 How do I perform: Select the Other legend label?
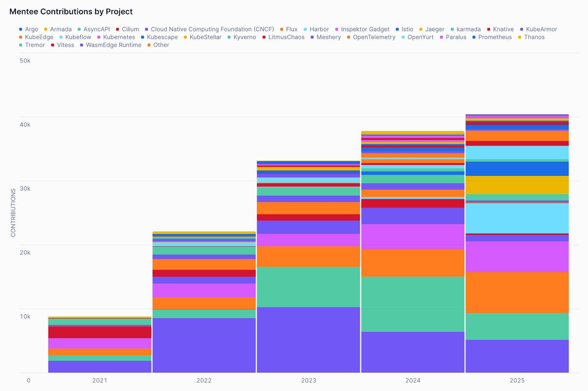coord(161,45)
